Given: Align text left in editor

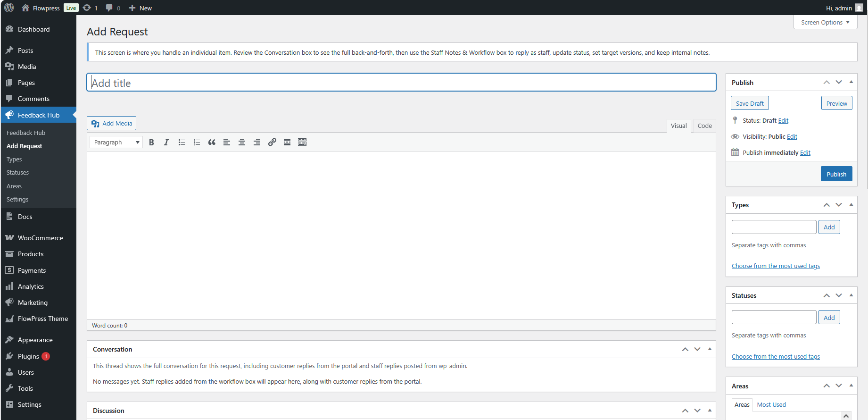Looking at the screenshot, I should tap(227, 142).
